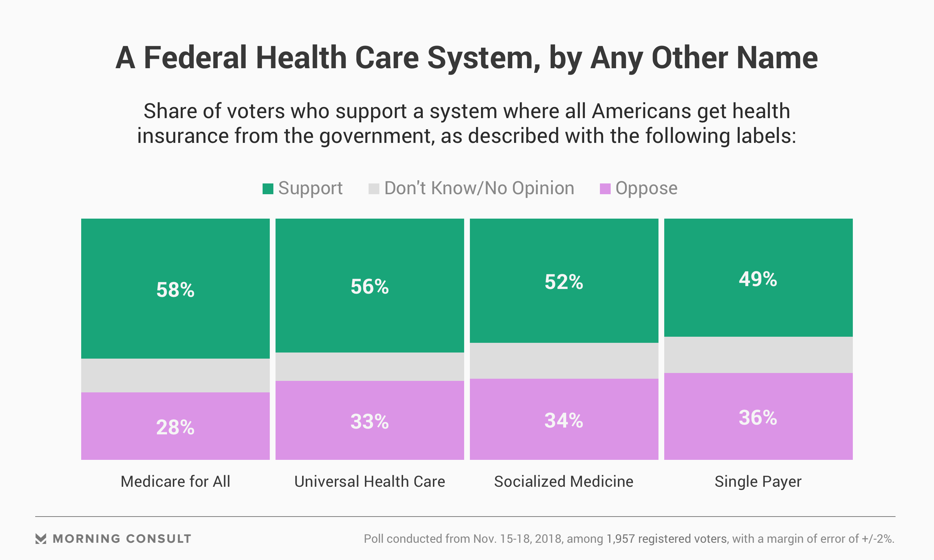Viewport: 934px width, 560px height.
Task: Click the 58% support bar for Medicare for All
Action: tap(176, 289)
